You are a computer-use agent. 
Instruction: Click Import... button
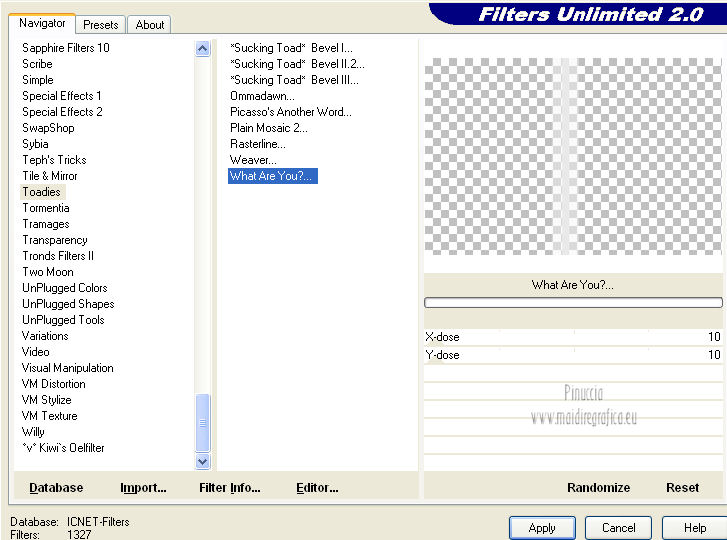point(143,488)
